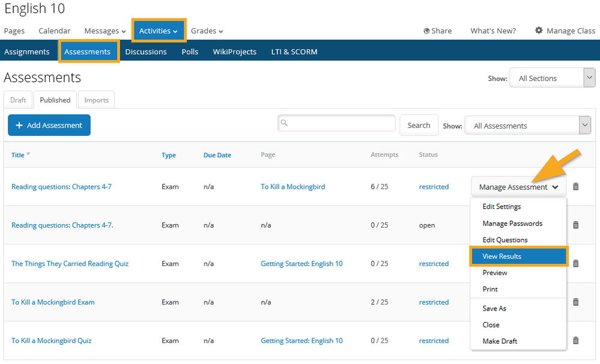Click the Manage Class gear icon

[x=539, y=30]
